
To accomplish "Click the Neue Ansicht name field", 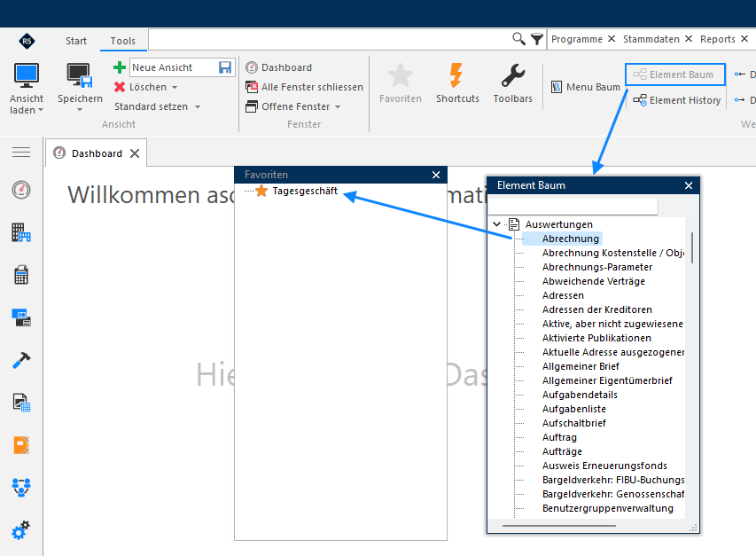I will (174, 67).
